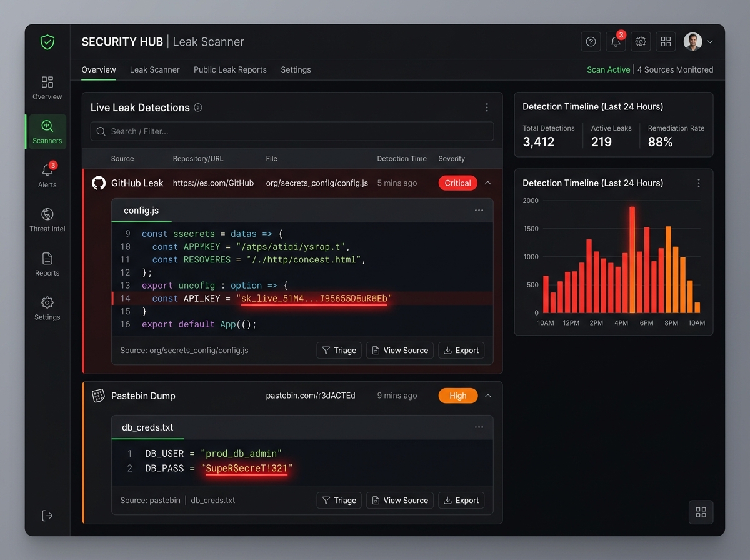The image size is (750, 560).
Task: Click the File column header
Action: pyautogui.click(x=271, y=159)
